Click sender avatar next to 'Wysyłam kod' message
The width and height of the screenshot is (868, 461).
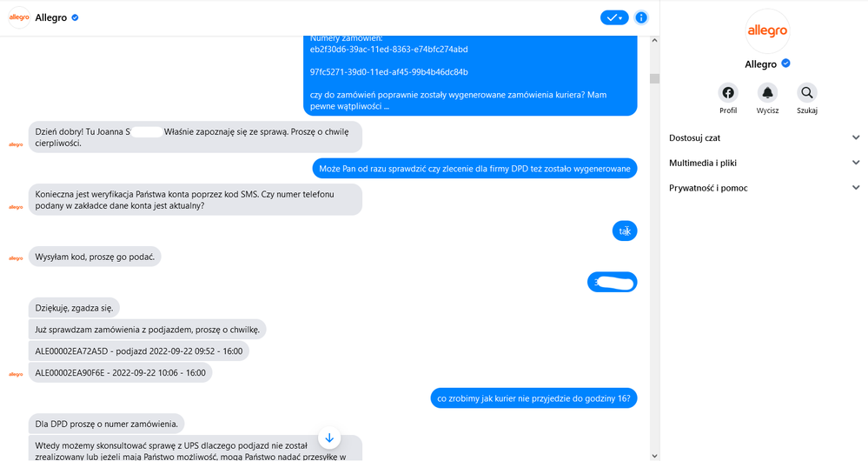tap(15, 258)
